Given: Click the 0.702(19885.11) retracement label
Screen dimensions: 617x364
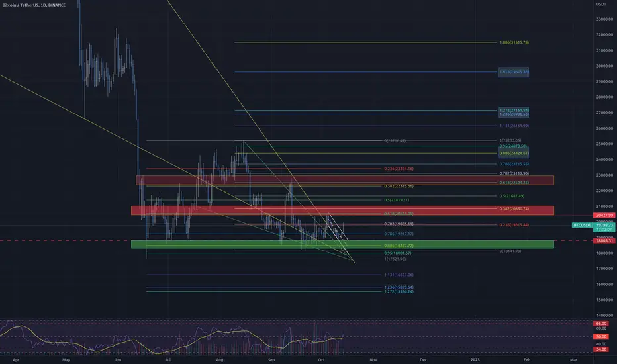Looking at the screenshot, I should tap(399, 224).
